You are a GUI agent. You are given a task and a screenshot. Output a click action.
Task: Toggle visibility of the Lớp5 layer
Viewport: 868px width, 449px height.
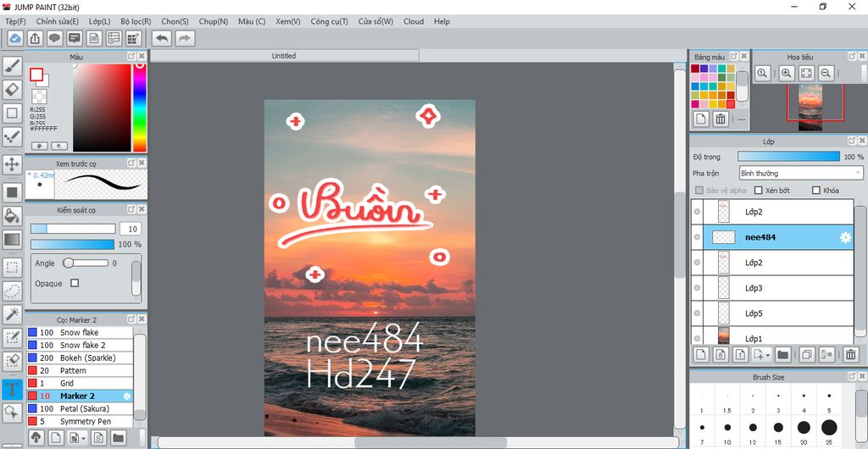(697, 313)
